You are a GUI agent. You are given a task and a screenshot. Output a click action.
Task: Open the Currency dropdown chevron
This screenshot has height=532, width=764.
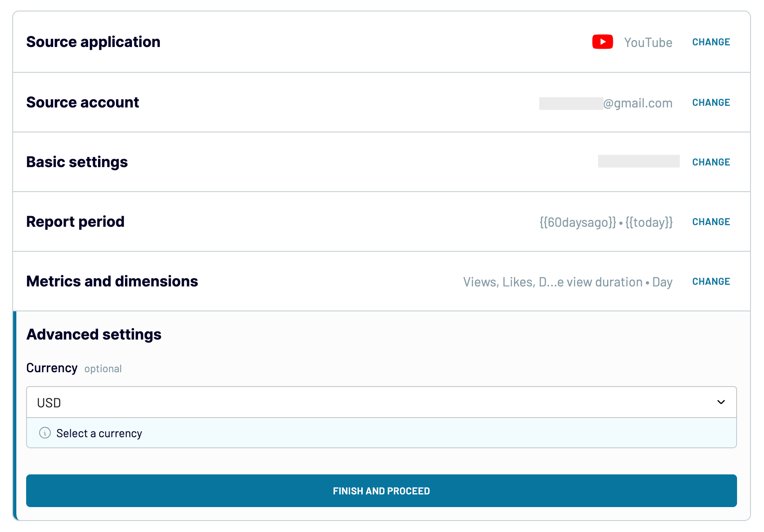point(721,402)
